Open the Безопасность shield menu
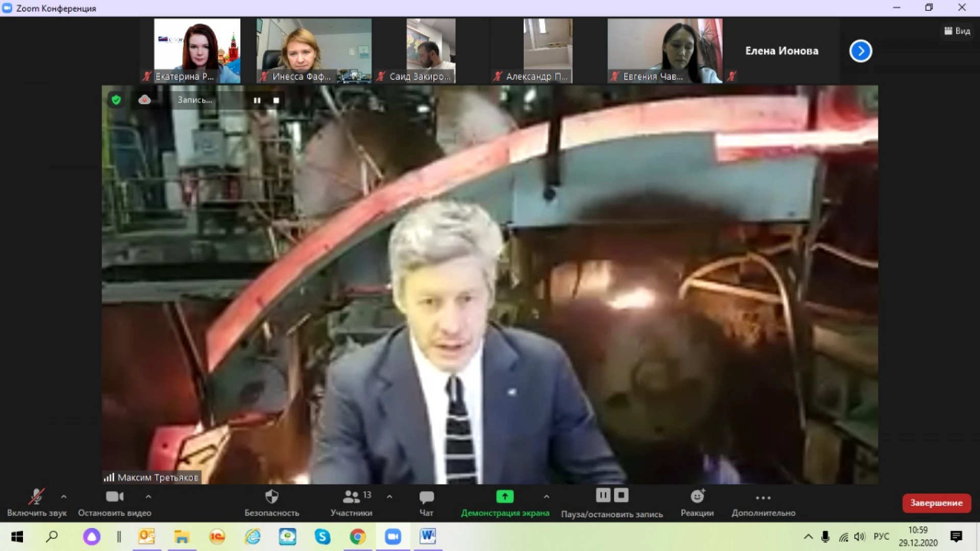980x551 pixels. pyautogui.click(x=272, y=503)
